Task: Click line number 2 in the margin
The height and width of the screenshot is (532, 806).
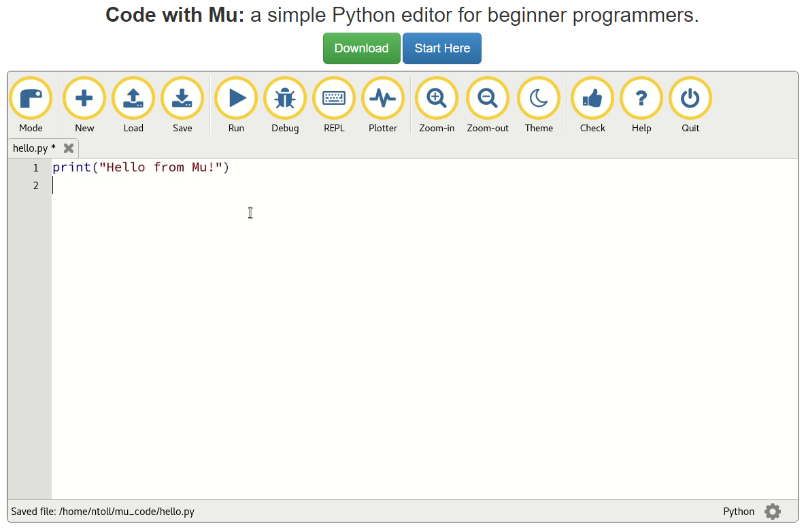Action: (x=36, y=186)
